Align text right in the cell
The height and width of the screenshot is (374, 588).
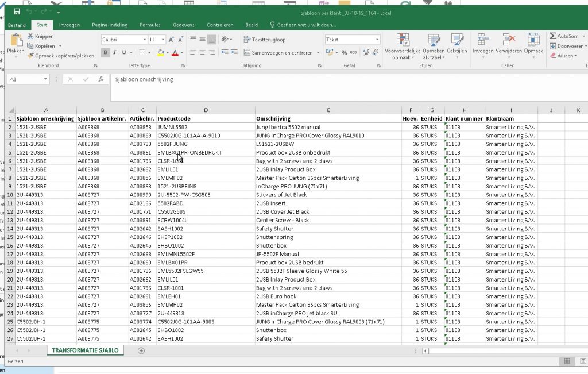[x=212, y=52]
